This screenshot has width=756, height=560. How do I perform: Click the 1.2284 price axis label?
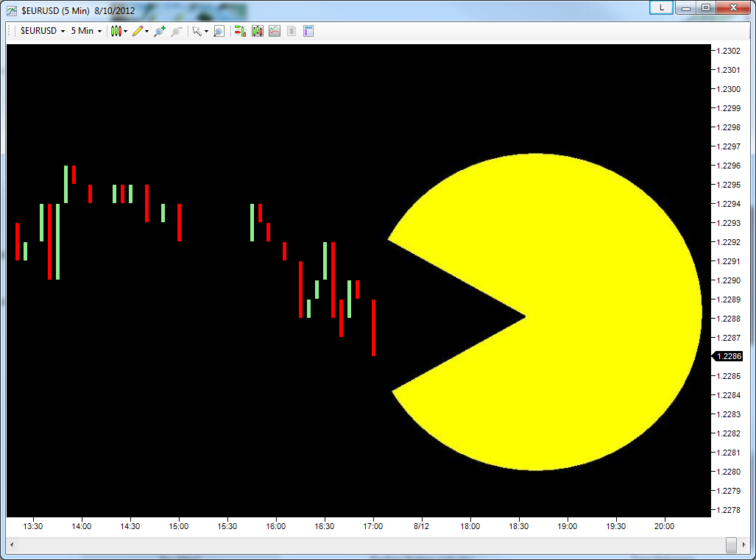pyautogui.click(x=729, y=395)
